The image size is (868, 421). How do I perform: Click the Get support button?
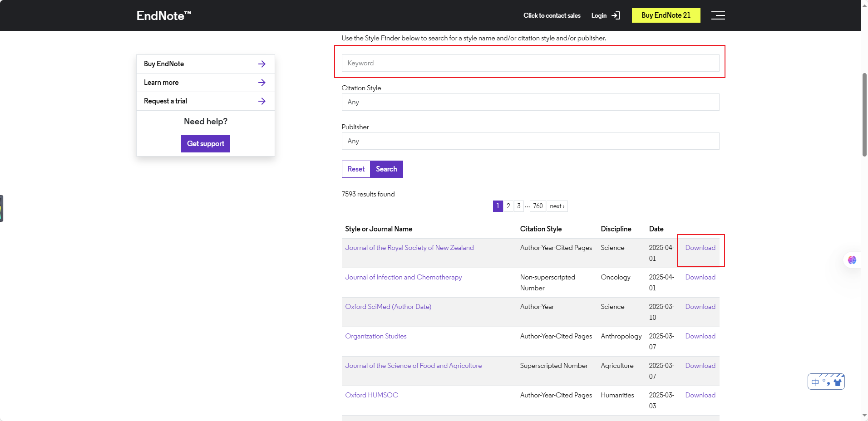pos(206,144)
